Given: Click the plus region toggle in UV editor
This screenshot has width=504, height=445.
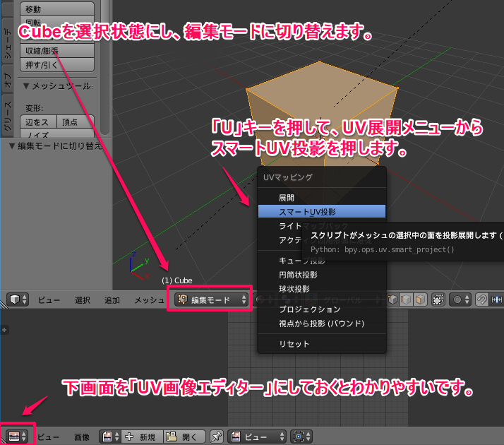Looking at the screenshot, I should tap(4, 330).
